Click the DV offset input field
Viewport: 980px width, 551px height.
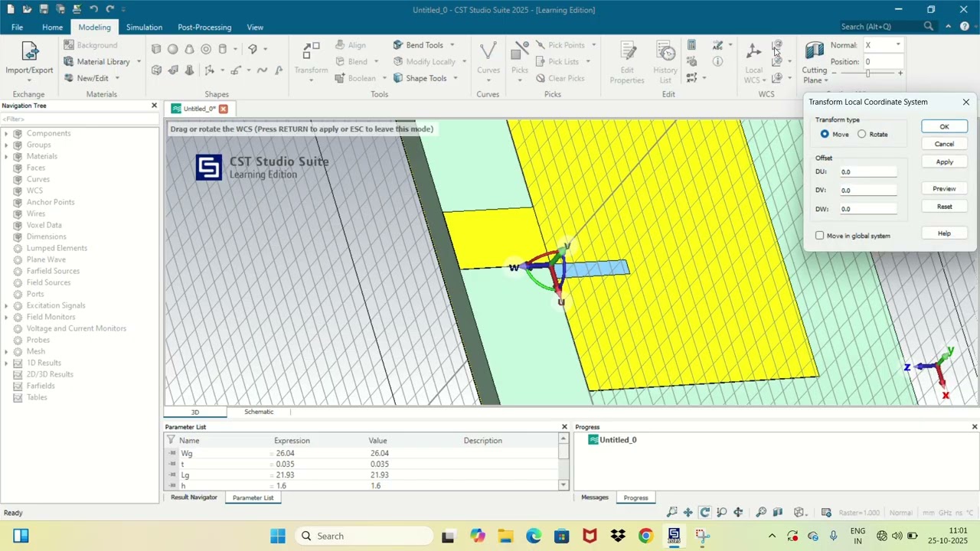tap(868, 190)
